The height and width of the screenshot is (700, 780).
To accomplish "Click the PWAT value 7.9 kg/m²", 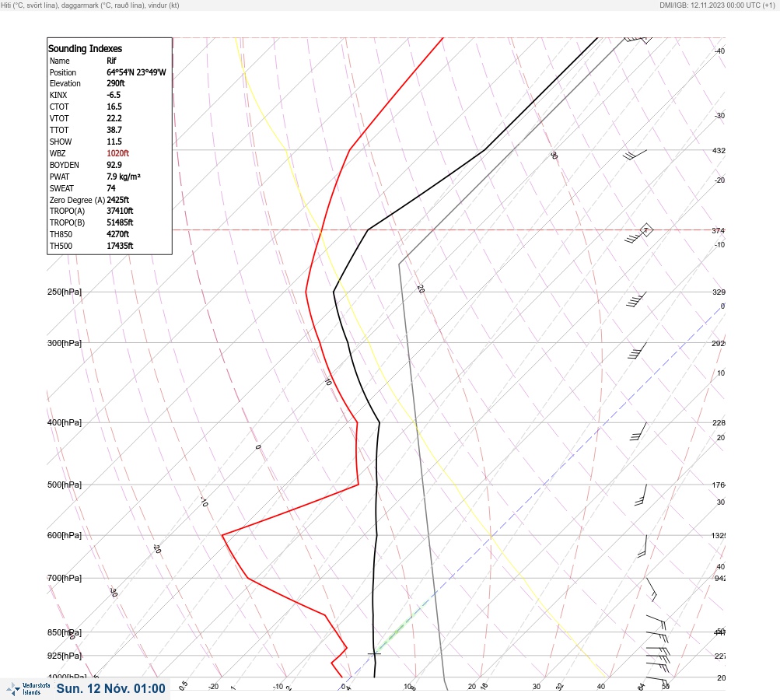I will tap(124, 177).
